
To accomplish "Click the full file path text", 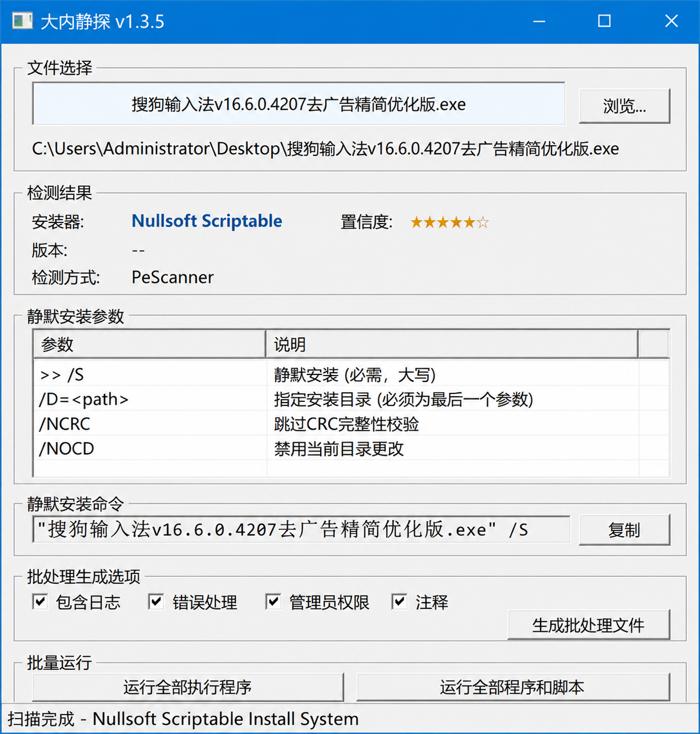I will (325, 149).
